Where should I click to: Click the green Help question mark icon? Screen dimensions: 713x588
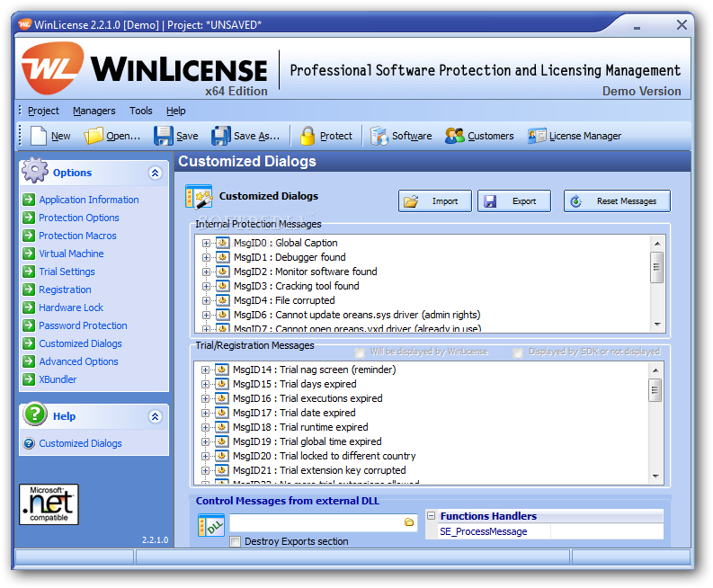35,414
